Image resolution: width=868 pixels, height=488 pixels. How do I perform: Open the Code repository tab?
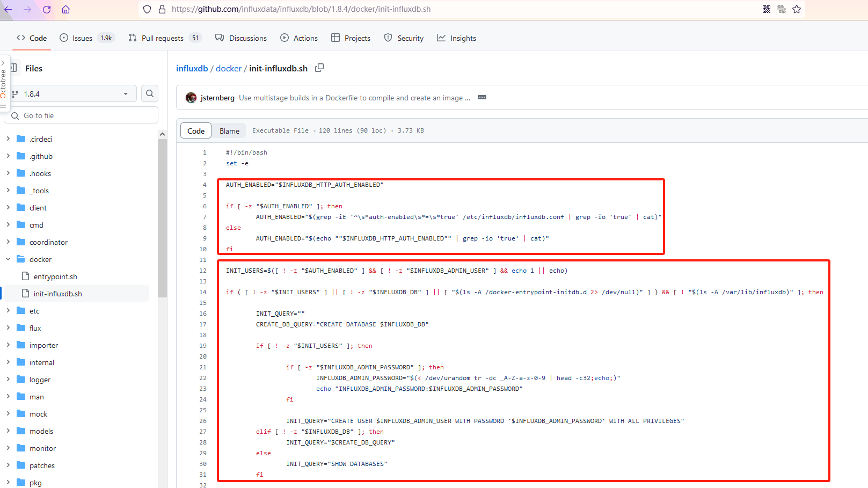[32, 38]
